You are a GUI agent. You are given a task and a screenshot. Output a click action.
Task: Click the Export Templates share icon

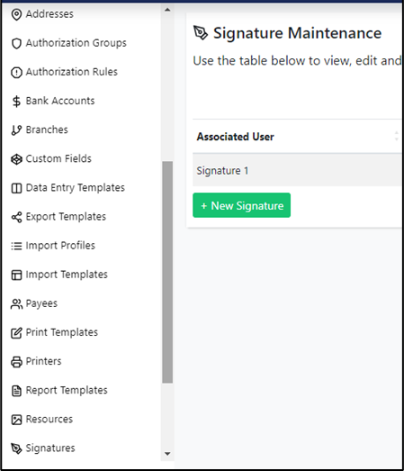click(16, 217)
